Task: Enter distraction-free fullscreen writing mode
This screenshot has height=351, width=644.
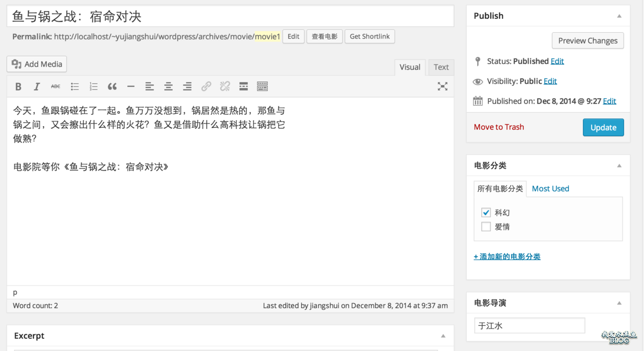Action: (442, 86)
